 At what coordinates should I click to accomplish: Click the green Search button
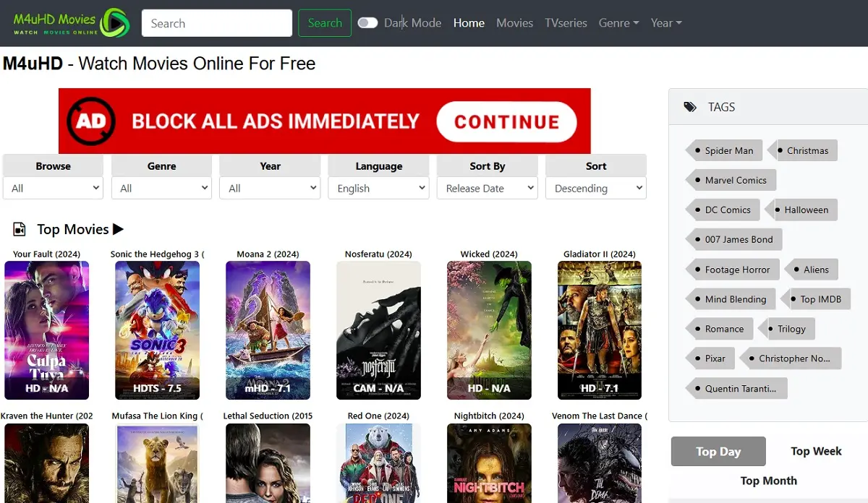[325, 23]
